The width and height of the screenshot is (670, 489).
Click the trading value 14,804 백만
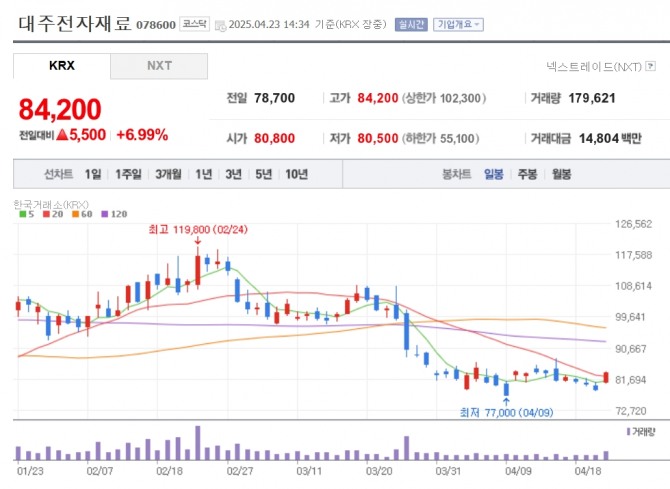pos(610,138)
